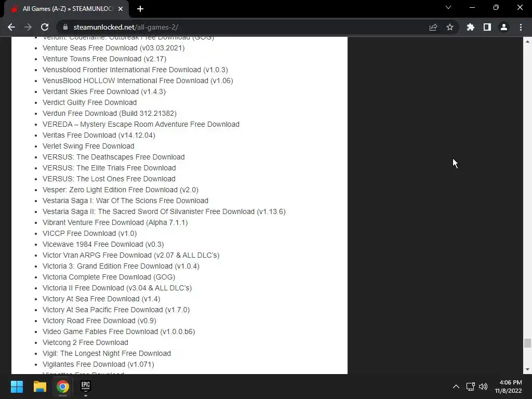Open Venture Towns Free Download link
This screenshot has width=532, height=399.
click(104, 59)
